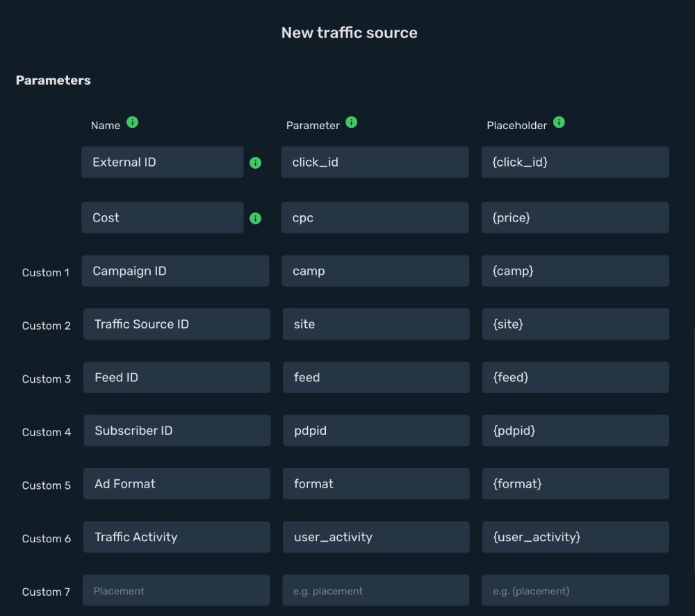Edit the site parameter field
The image size is (695, 616).
(376, 324)
